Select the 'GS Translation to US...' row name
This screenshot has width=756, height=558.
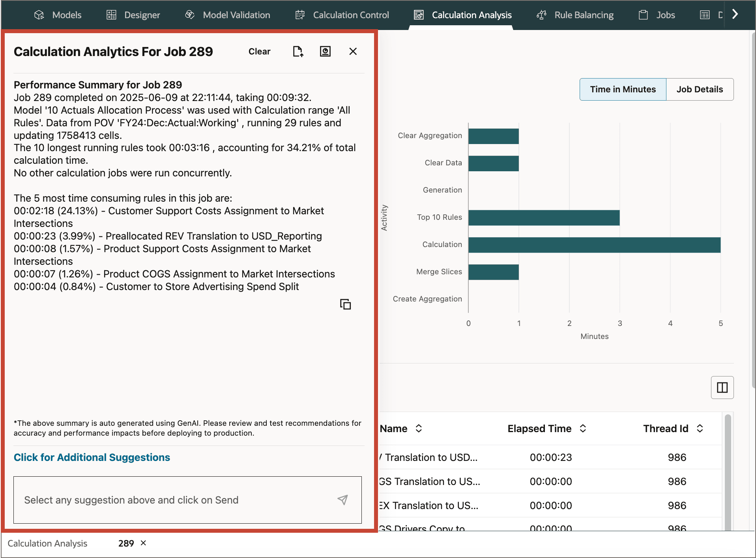click(430, 481)
